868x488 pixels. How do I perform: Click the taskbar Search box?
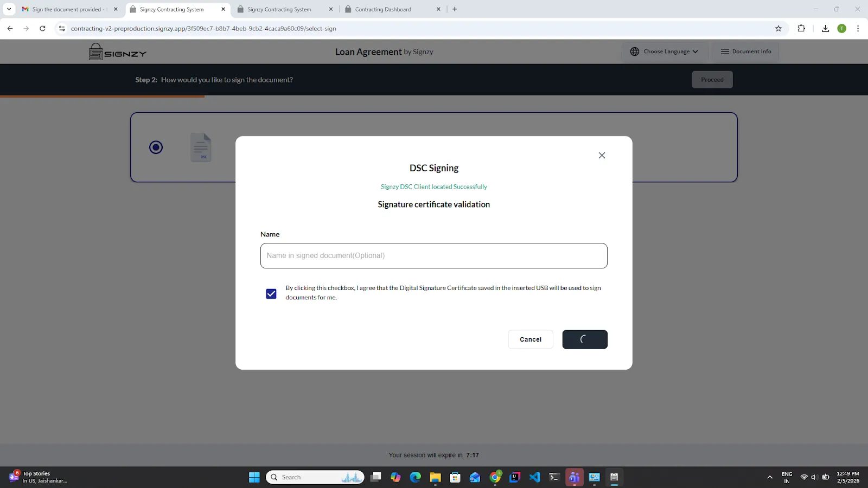[x=315, y=477]
